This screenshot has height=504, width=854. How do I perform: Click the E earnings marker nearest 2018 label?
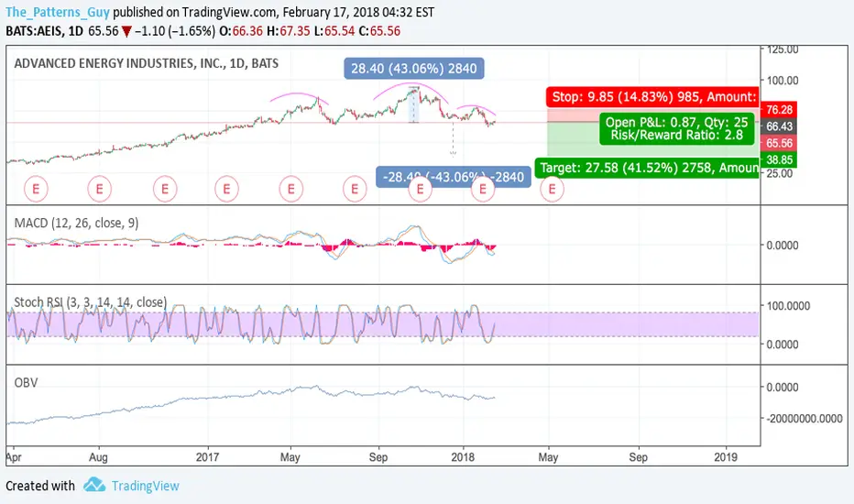(482, 189)
